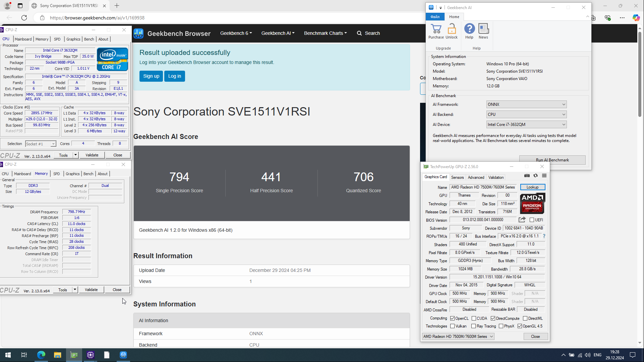Click the Search magnifier in Geekbench Browser navbar
The height and width of the screenshot is (362, 644).
coord(359,33)
